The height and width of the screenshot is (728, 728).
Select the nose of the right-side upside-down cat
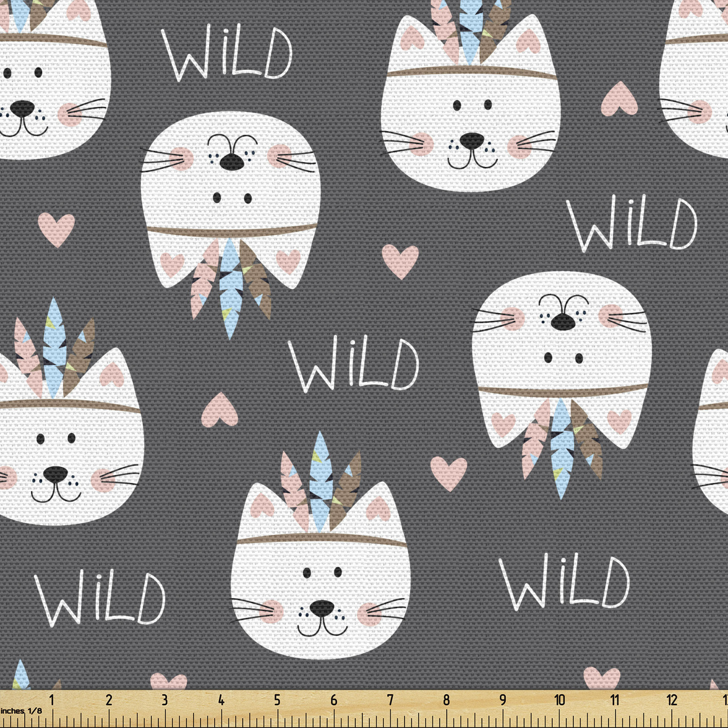563,321
